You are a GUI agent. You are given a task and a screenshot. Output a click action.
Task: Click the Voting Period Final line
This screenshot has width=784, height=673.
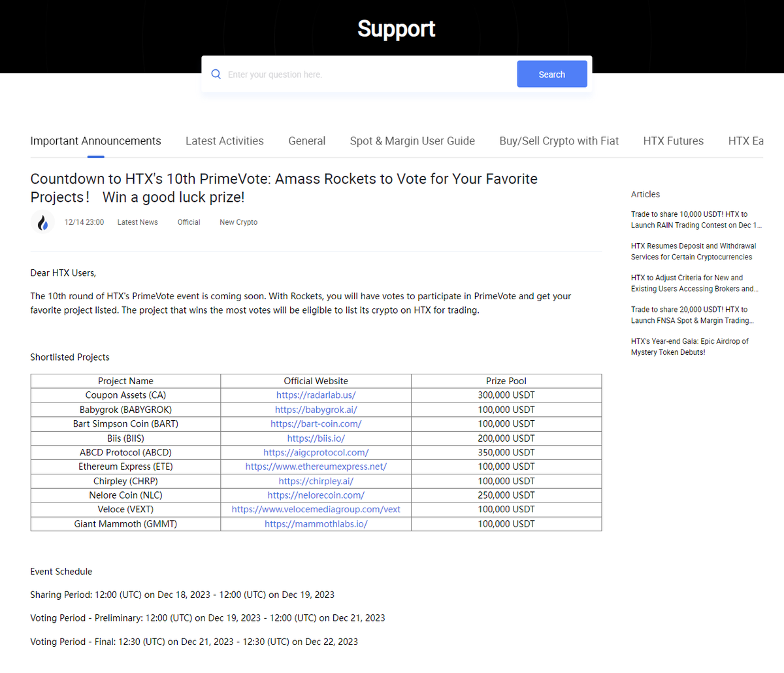194,642
